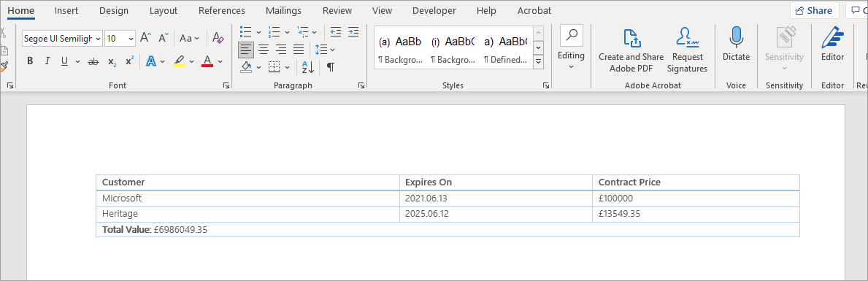Screen dimensions: 868x281
Task: Click Format Painter brush icon
Action: (x=4, y=66)
